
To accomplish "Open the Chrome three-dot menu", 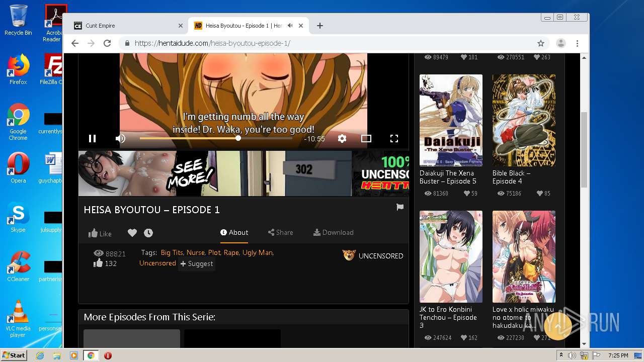I will coord(578,43).
